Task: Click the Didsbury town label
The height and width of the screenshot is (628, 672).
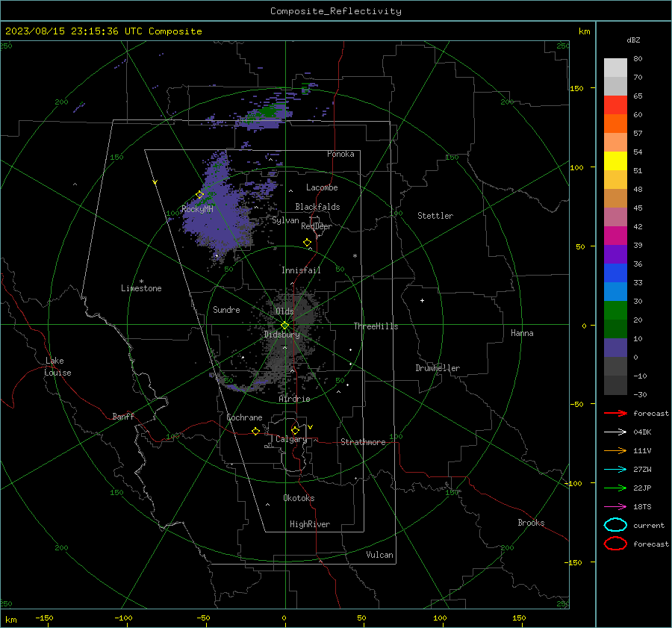Action: pyautogui.click(x=282, y=335)
